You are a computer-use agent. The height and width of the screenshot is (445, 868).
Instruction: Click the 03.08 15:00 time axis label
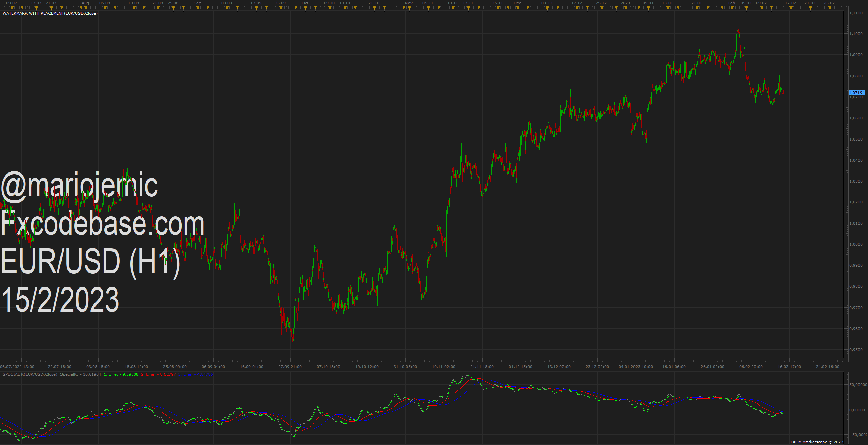98,367
